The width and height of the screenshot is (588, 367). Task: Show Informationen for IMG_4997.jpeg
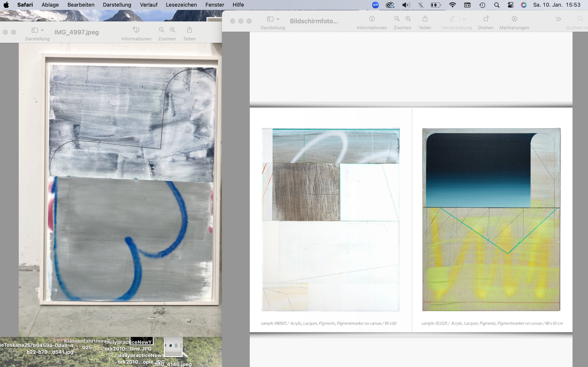[x=136, y=30]
